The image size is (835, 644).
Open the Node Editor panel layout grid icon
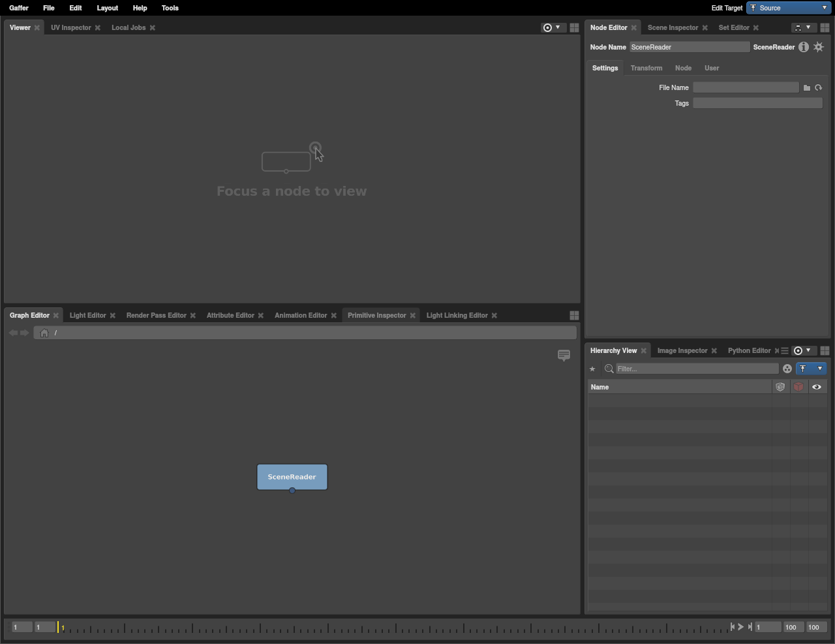tap(825, 27)
